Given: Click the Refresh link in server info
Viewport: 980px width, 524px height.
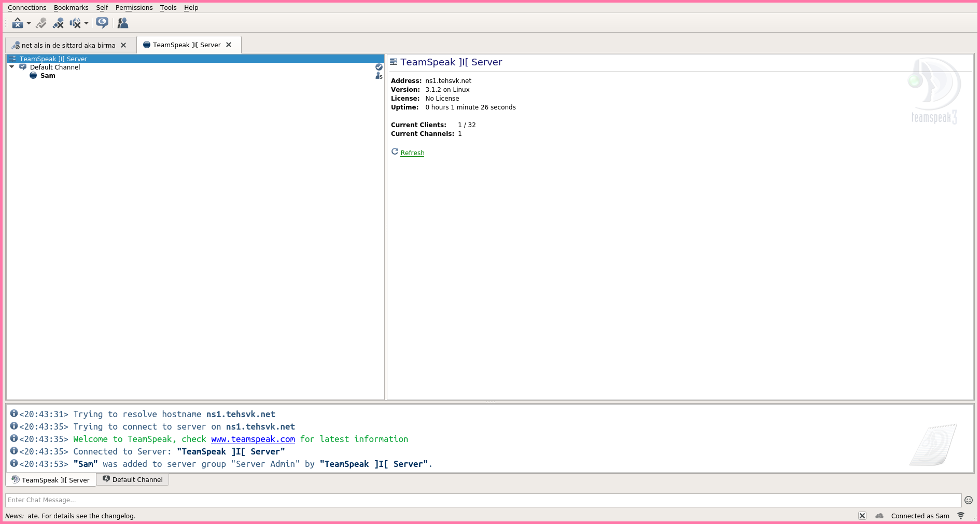Looking at the screenshot, I should pyautogui.click(x=412, y=153).
